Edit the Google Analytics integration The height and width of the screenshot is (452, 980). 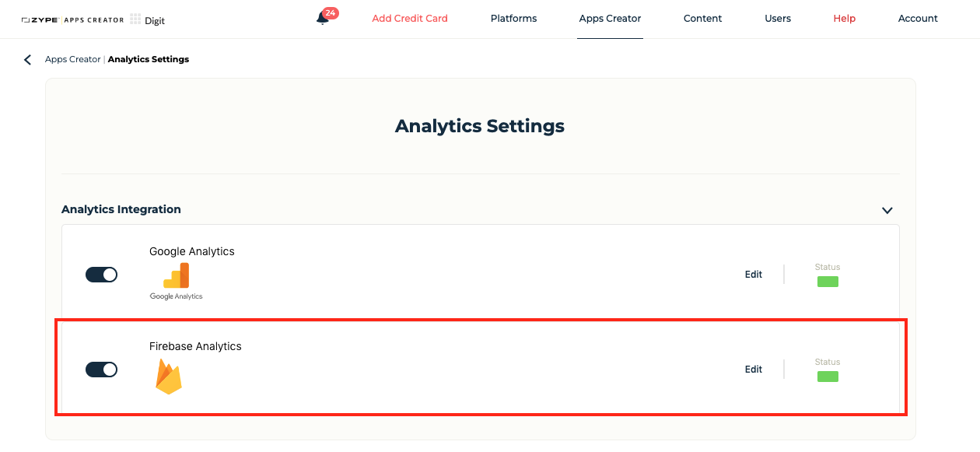pyautogui.click(x=754, y=275)
